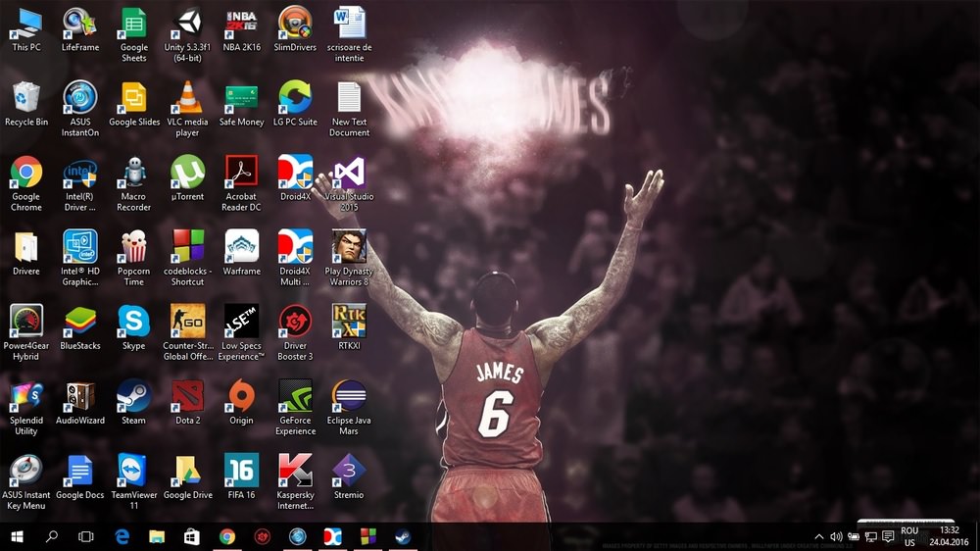The image size is (980, 551).
Task: Open the Visual Studio 2015 shortcut
Action: click(x=349, y=173)
